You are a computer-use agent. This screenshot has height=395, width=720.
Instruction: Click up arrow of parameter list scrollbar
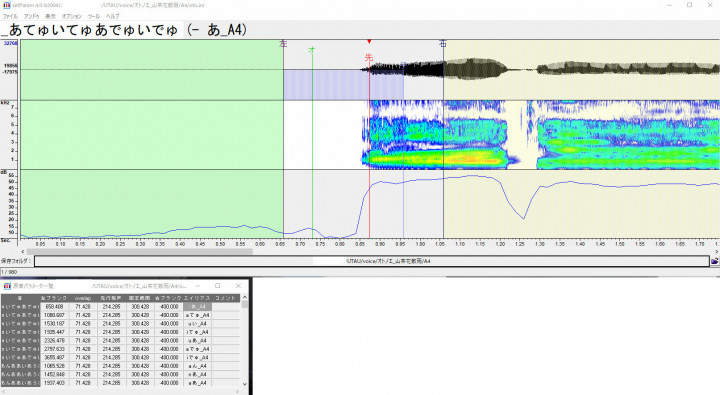[244, 297]
